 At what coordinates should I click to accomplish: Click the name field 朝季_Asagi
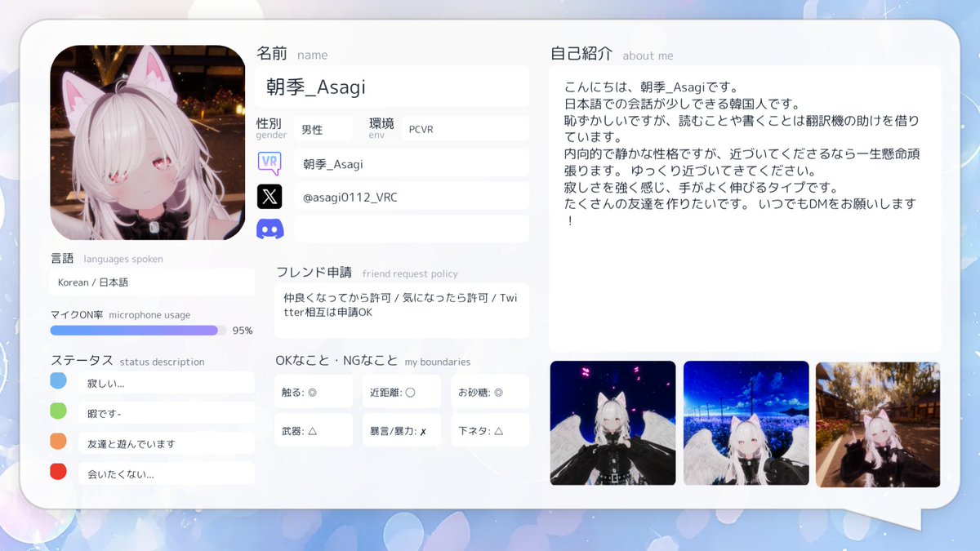[x=393, y=87]
